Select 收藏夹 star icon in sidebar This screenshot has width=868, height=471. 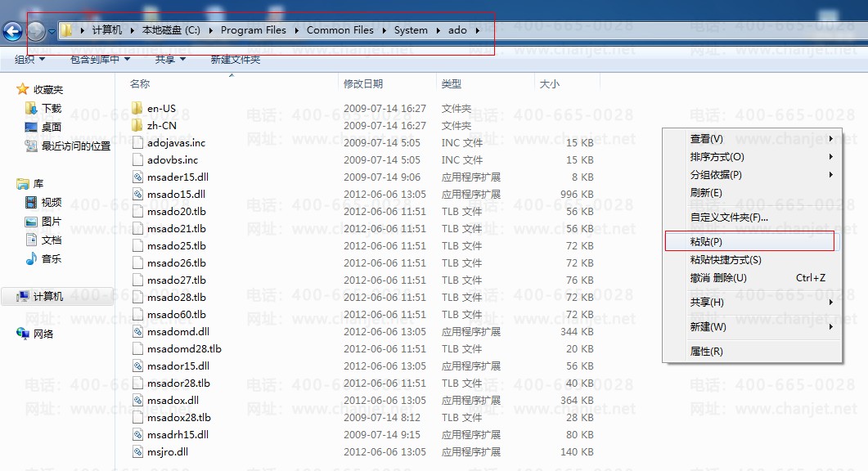click(22, 89)
